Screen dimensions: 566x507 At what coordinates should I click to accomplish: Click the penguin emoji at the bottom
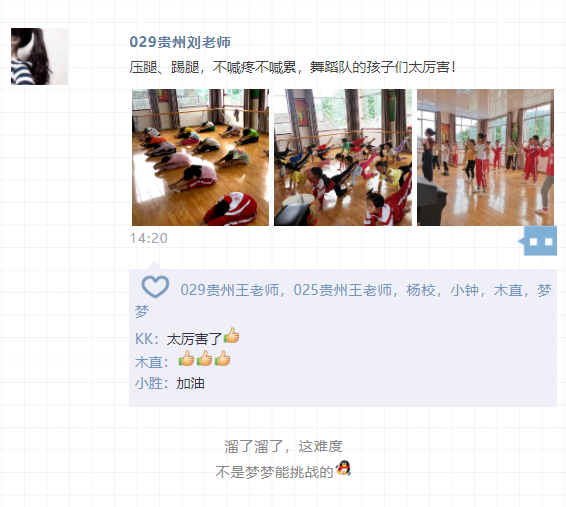343,468
